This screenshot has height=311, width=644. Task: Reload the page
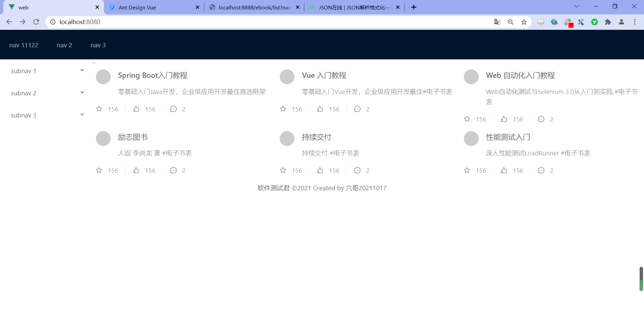(36, 22)
